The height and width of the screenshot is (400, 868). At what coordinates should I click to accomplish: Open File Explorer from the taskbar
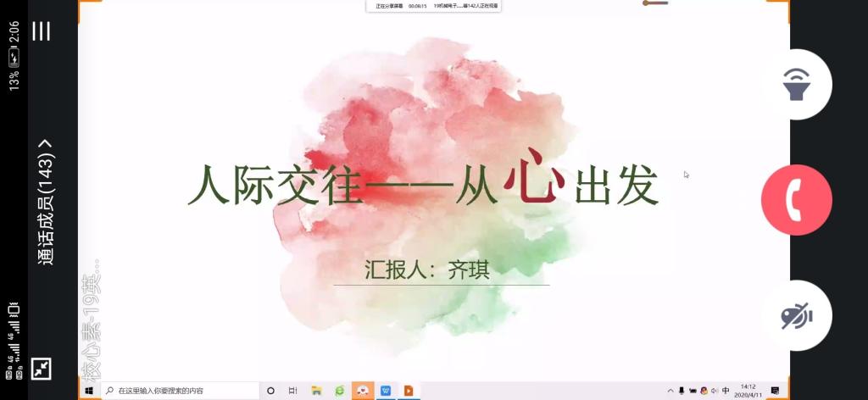[x=316, y=391]
